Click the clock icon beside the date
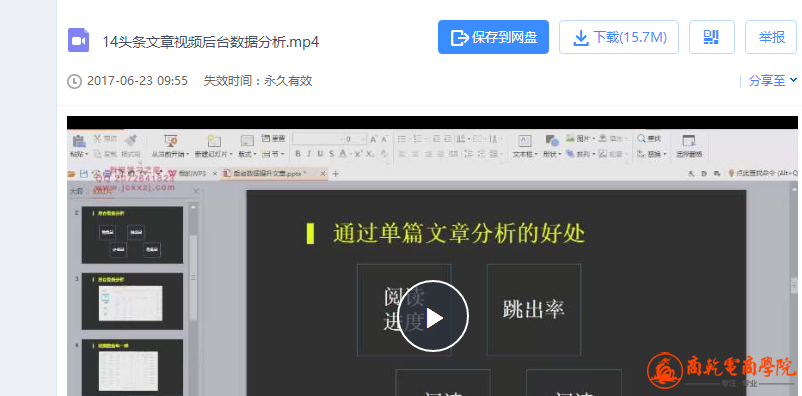The height and width of the screenshot is (396, 802). point(75,81)
